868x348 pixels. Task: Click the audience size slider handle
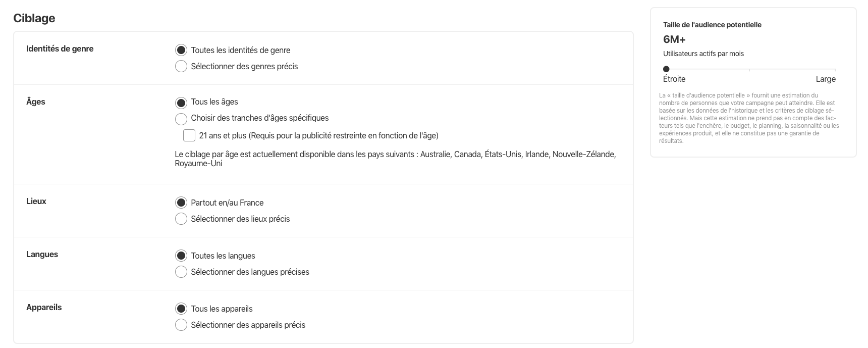666,69
